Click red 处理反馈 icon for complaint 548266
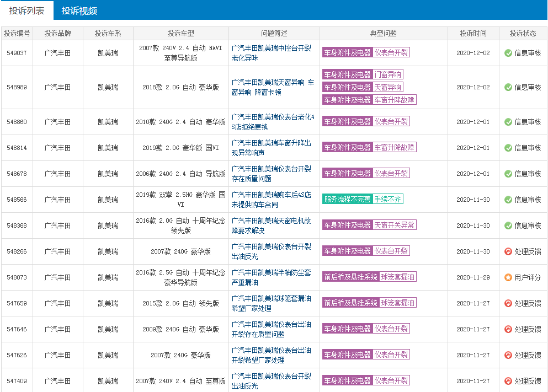 [x=508, y=251]
